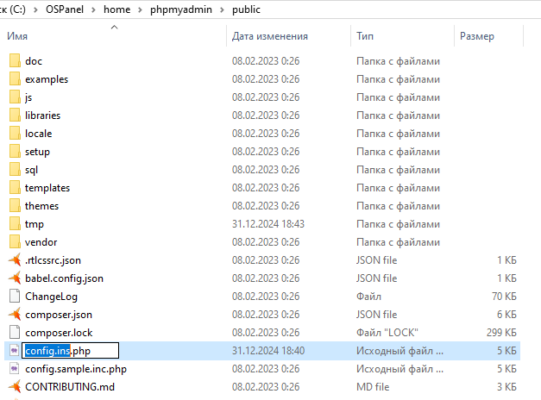Viewport: 541px width, 400px height.
Task: Click the themes folder icon
Action: (x=15, y=206)
